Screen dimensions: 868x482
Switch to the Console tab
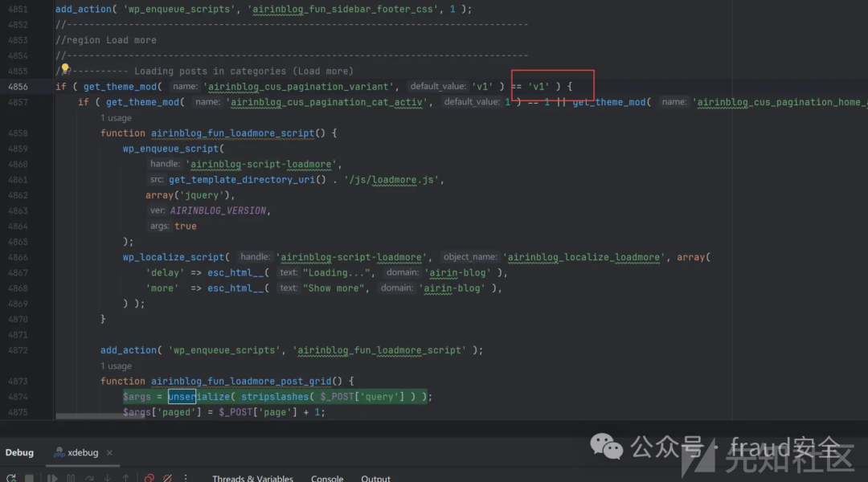coord(327,479)
